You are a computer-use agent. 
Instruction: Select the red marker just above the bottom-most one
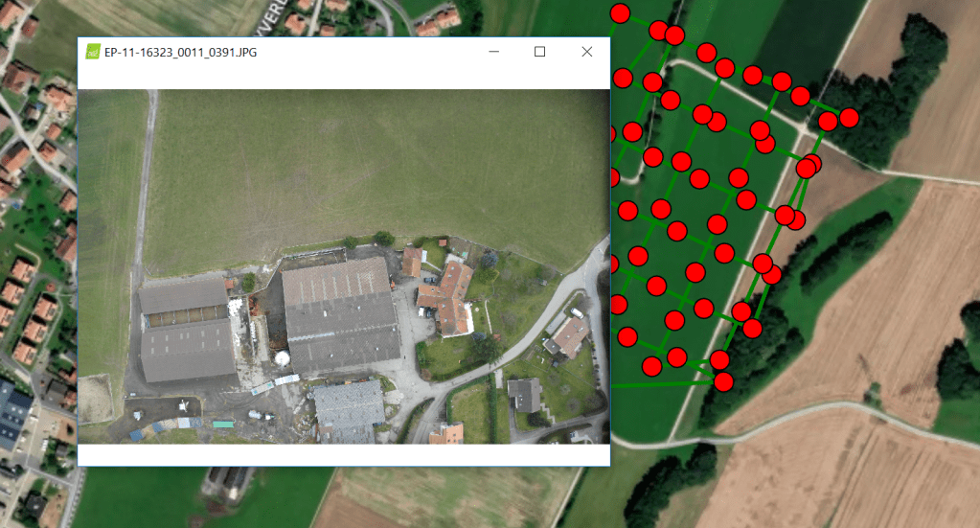pos(719,359)
